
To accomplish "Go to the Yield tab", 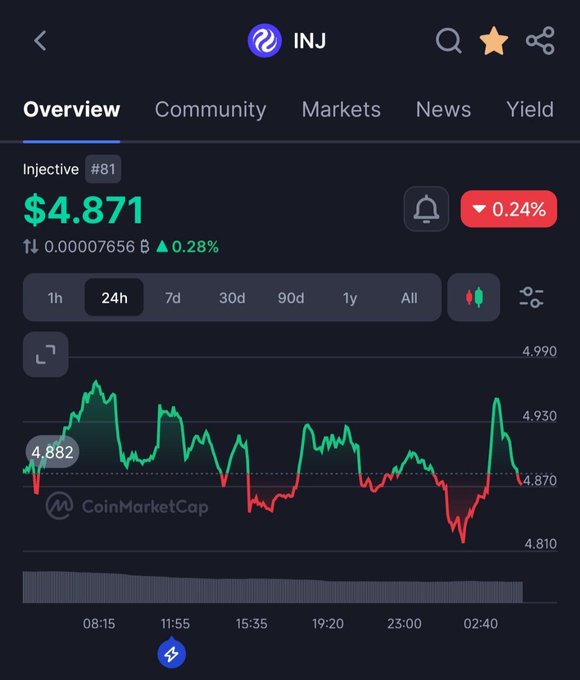I will pos(530,109).
